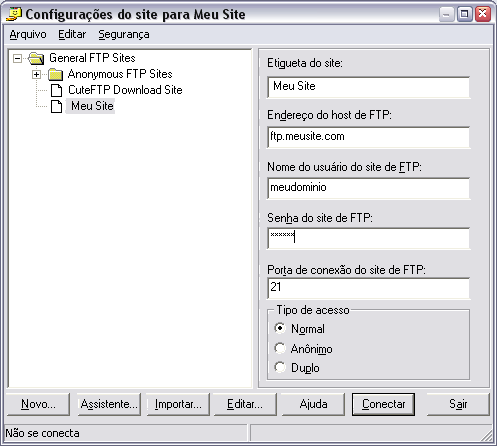497x446 pixels.
Task: Click the Anonymous FTP Sites folder icon
Action: tap(55, 74)
